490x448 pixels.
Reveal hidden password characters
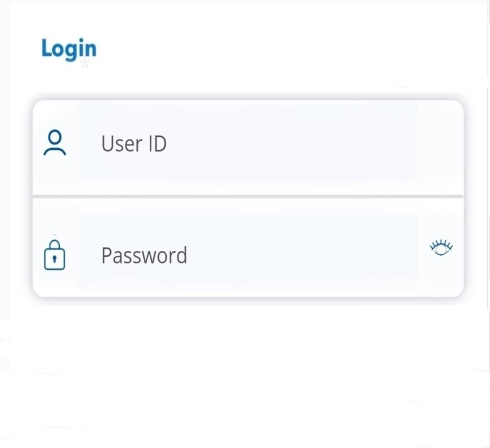pyautogui.click(x=441, y=248)
